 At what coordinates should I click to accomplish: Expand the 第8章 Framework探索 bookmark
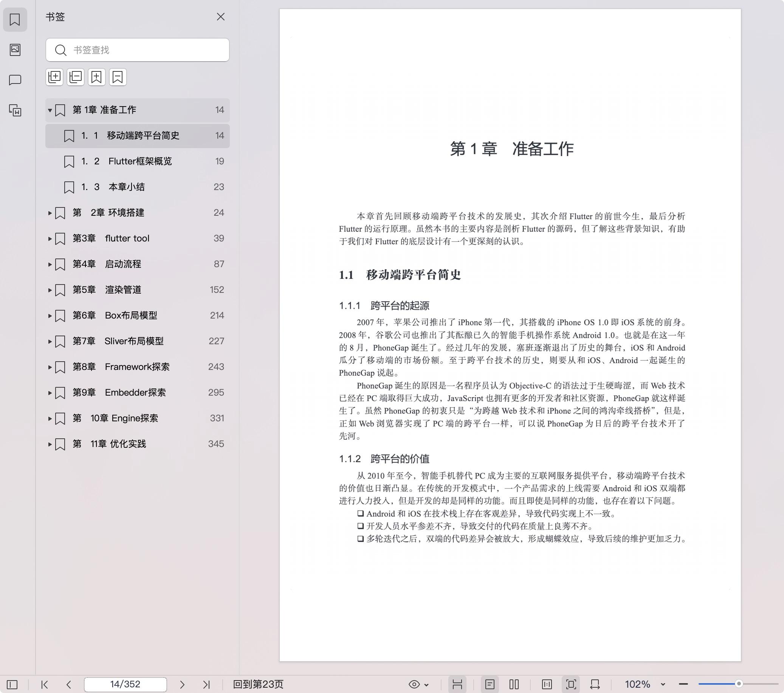tap(50, 367)
